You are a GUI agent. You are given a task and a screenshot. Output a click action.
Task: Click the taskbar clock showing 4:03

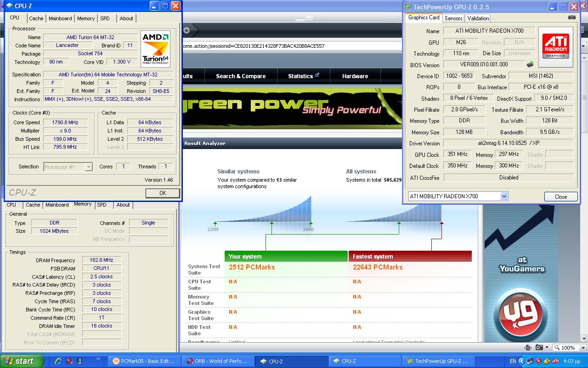pyautogui.click(x=571, y=361)
